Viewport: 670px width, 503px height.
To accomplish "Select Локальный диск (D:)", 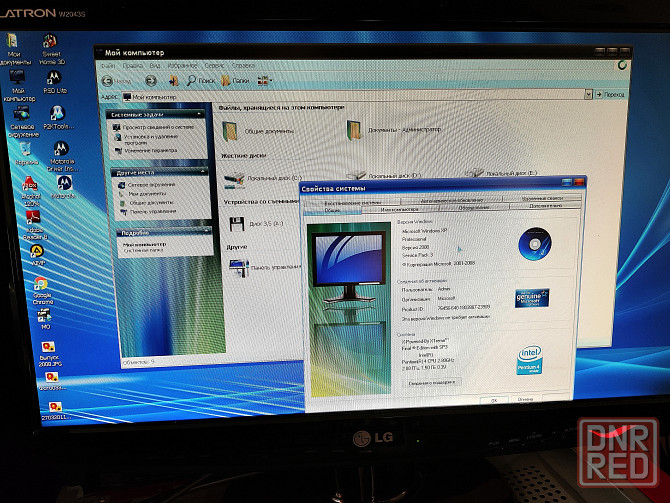I will (x=384, y=175).
